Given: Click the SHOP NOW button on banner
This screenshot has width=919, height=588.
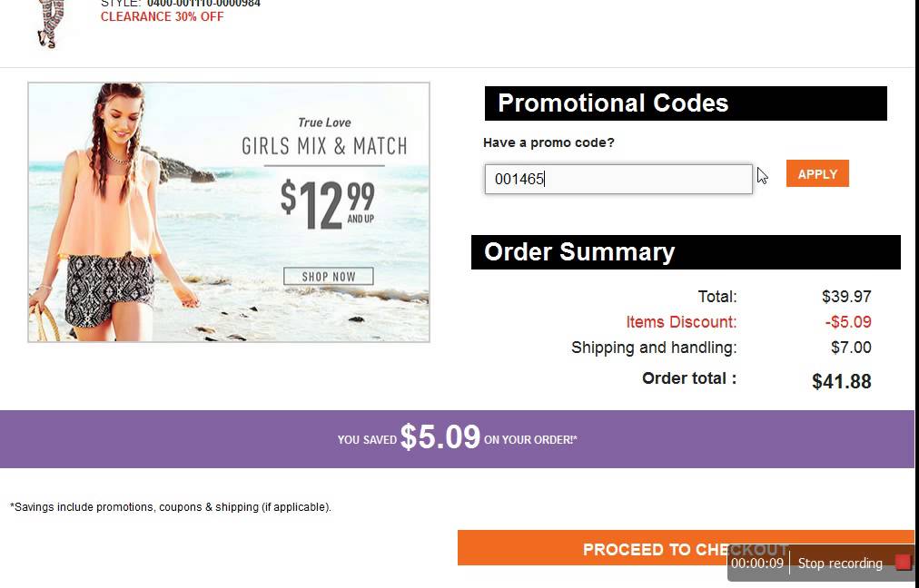Looking at the screenshot, I should [329, 276].
